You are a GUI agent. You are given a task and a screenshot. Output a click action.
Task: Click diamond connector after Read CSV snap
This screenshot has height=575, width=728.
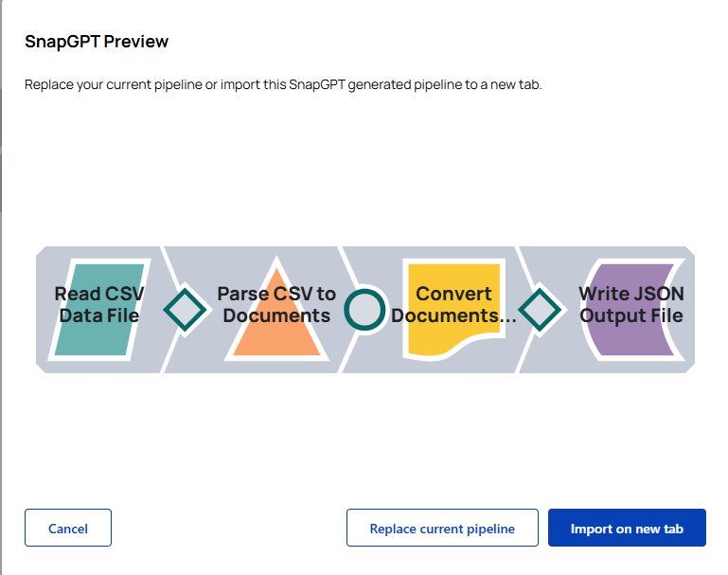[186, 309]
